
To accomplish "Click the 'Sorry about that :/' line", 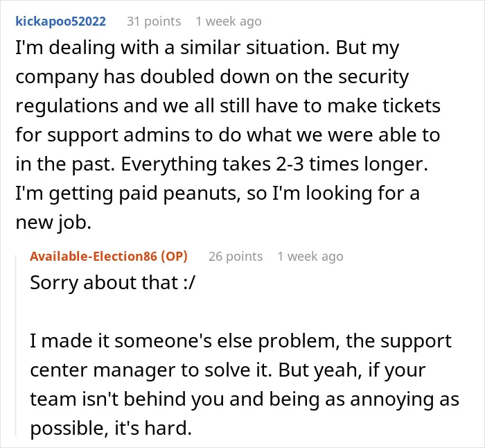I will (113, 283).
